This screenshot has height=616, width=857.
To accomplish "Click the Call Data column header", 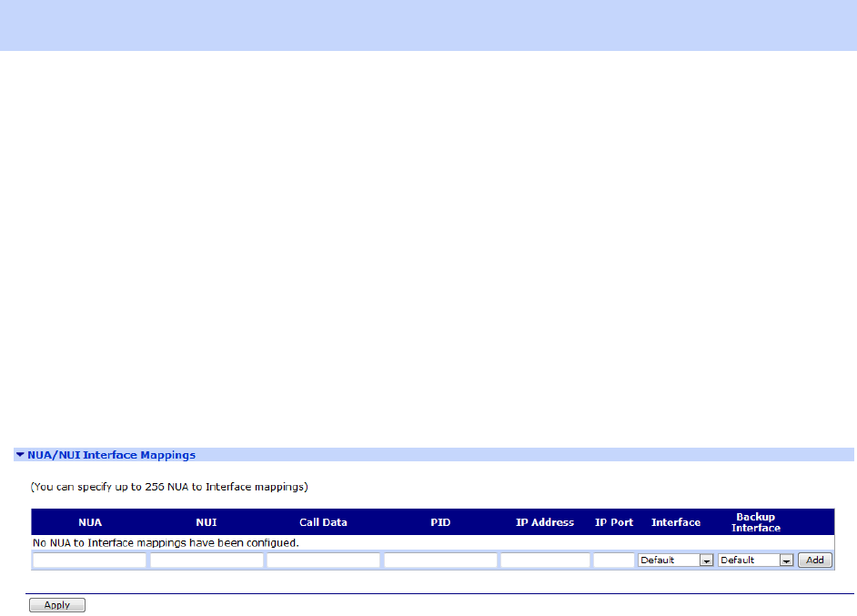I will point(323,522).
